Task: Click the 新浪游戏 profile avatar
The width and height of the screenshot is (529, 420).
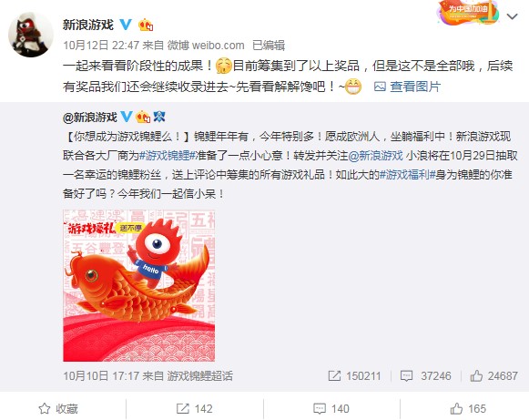Action: click(31, 35)
